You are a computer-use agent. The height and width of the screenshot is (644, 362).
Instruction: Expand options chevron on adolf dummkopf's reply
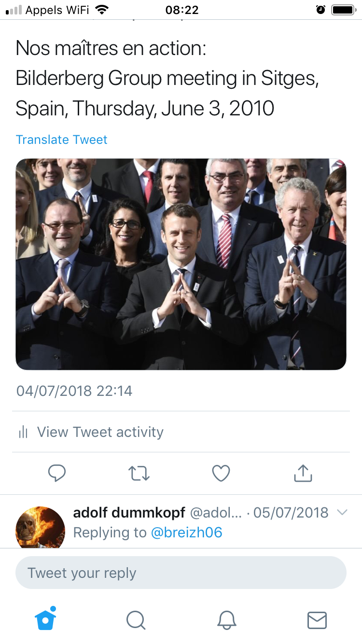pos(342,513)
